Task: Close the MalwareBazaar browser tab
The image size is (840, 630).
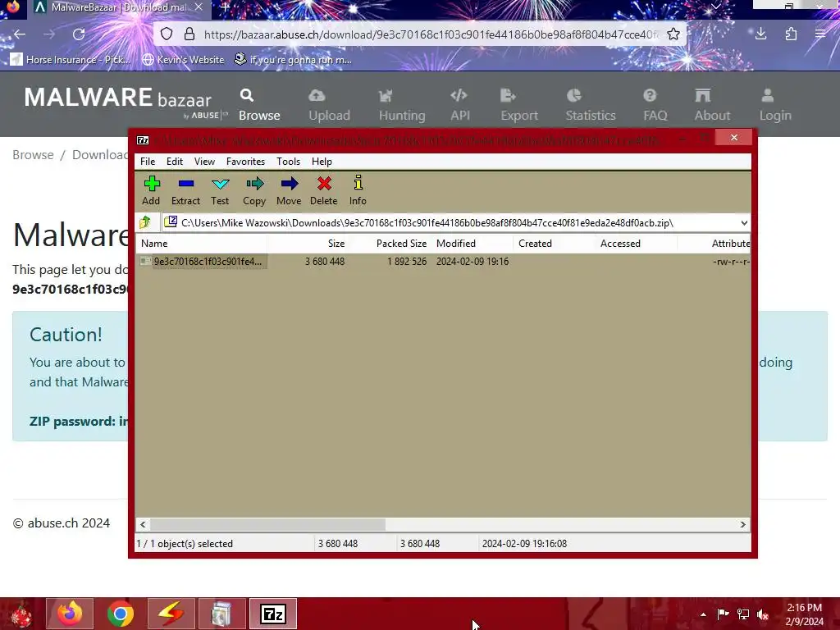Action: pyautogui.click(x=199, y=7)
